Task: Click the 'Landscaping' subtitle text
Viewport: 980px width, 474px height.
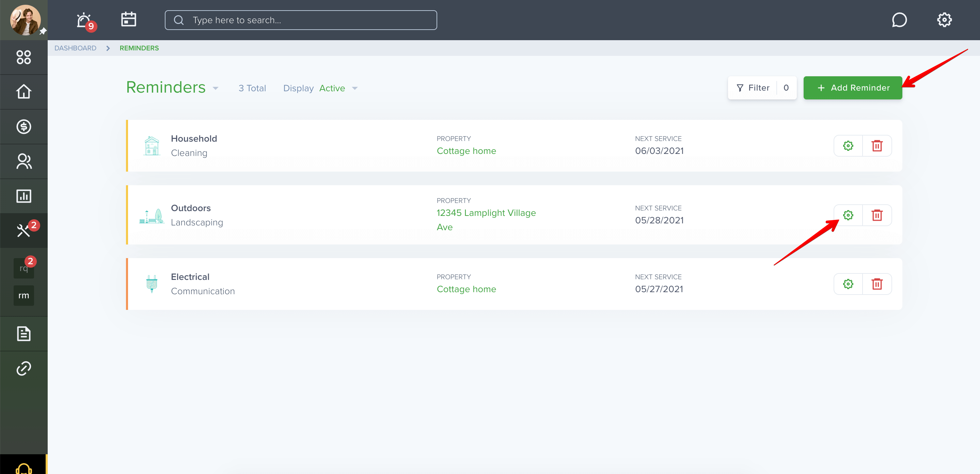Action: 197,223
